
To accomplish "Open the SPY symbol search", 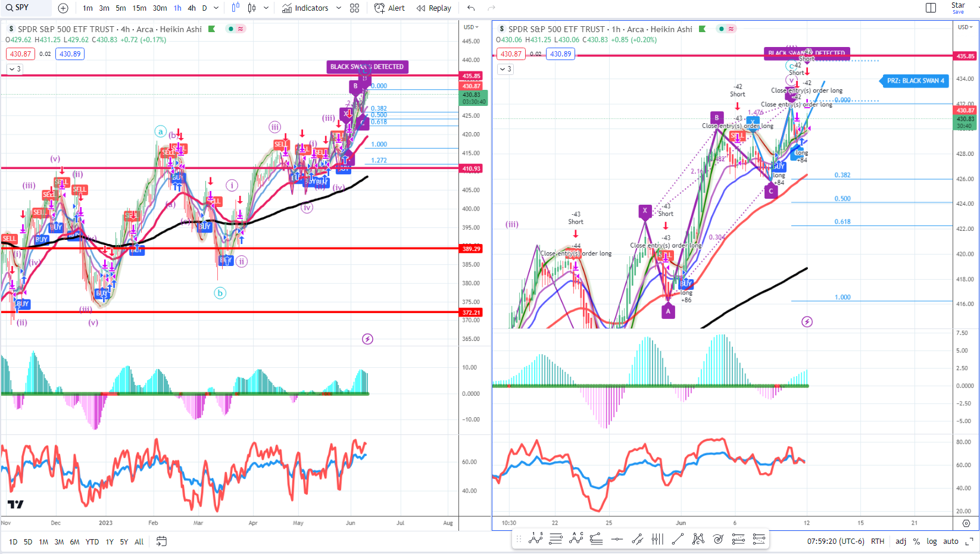I will coord(25,8).
